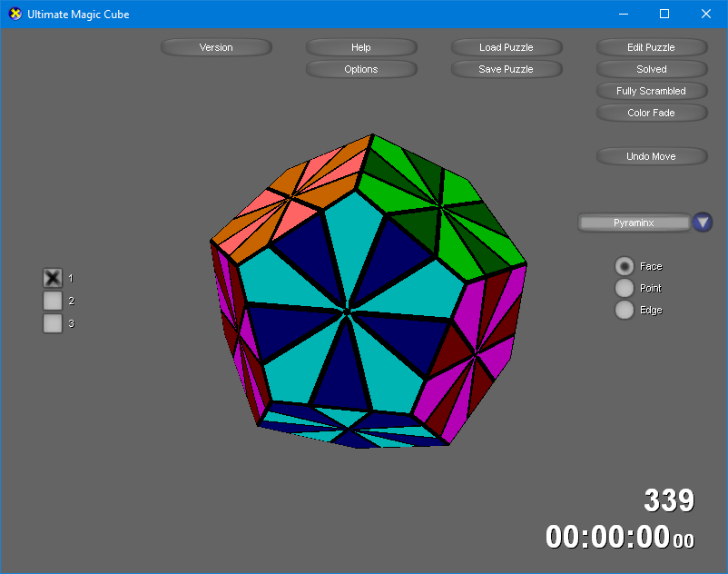Open the Help dialog
This screenshot has width=728, height=574.
pos(361,46)
